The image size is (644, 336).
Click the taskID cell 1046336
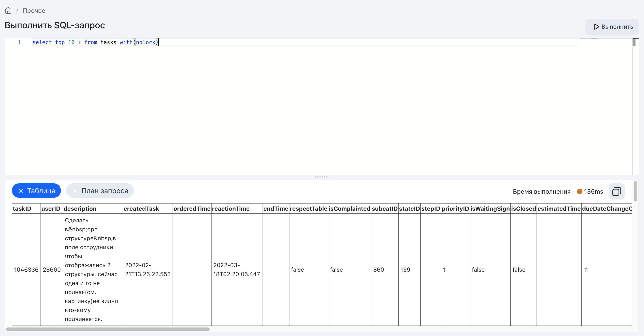coord(26,270)
